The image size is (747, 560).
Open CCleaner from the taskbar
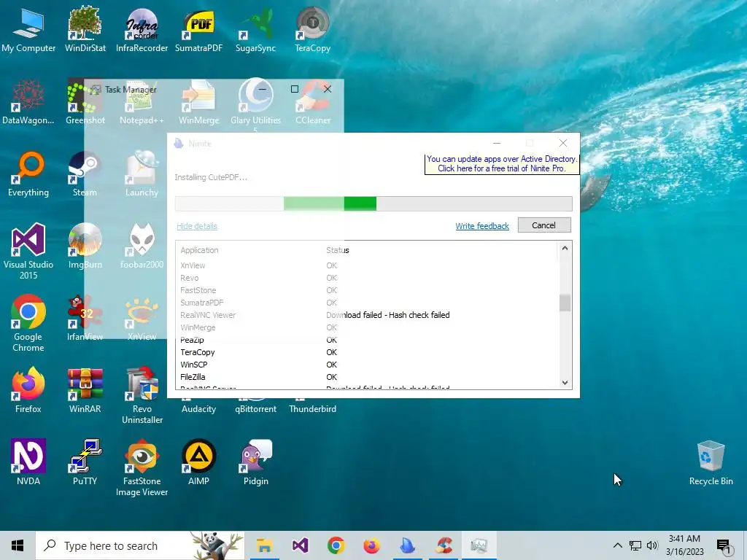[x=444, y=545]
